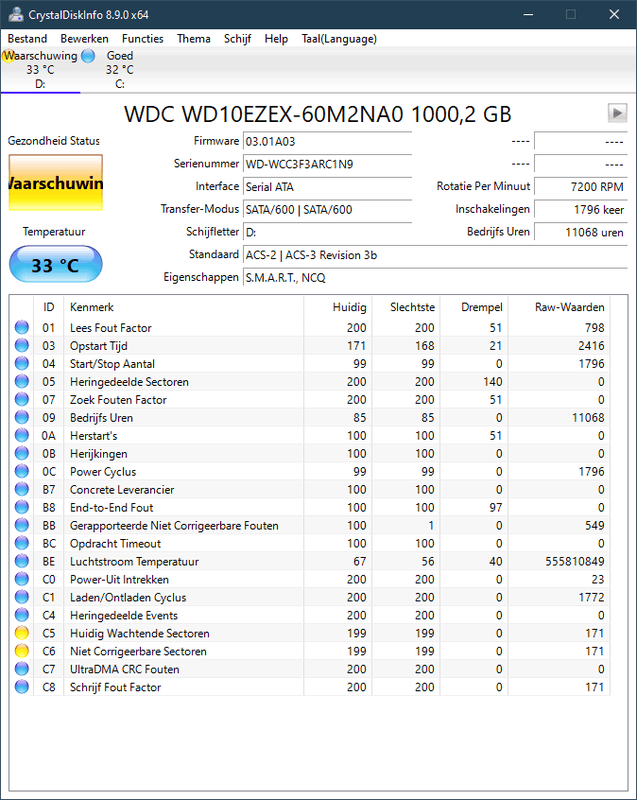Open the Thema menu
637x800 pixels.
point(193,39)
